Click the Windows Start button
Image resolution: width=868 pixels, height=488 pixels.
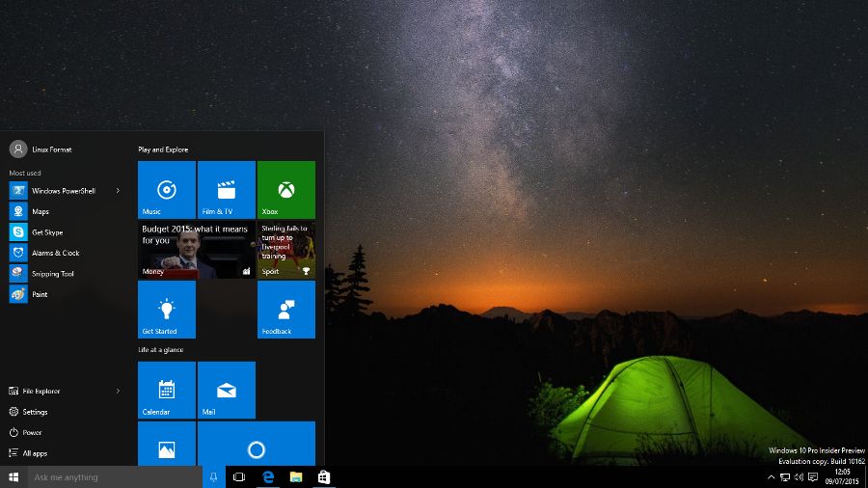pyautogui.click(x=14, y=477)
